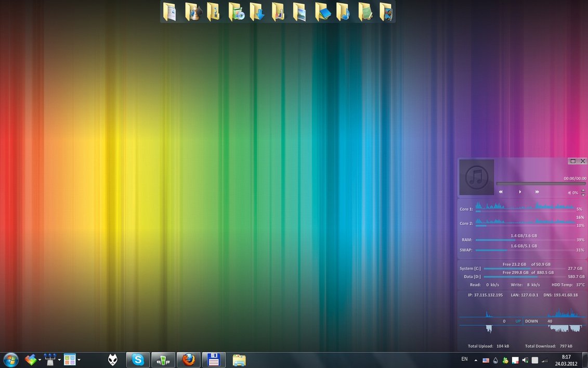Open Windows Explorer from the taskbar
Image resolution: width=588 pixels, height=368 pixels.
click(x=239, y=359)
